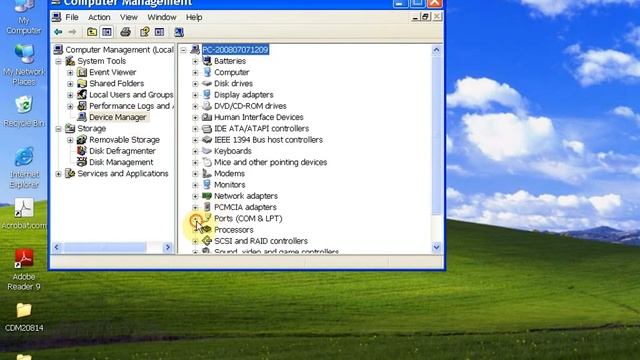Click the Modems device icon
This screenshot has height=360, width=640.
click(207, 173)
